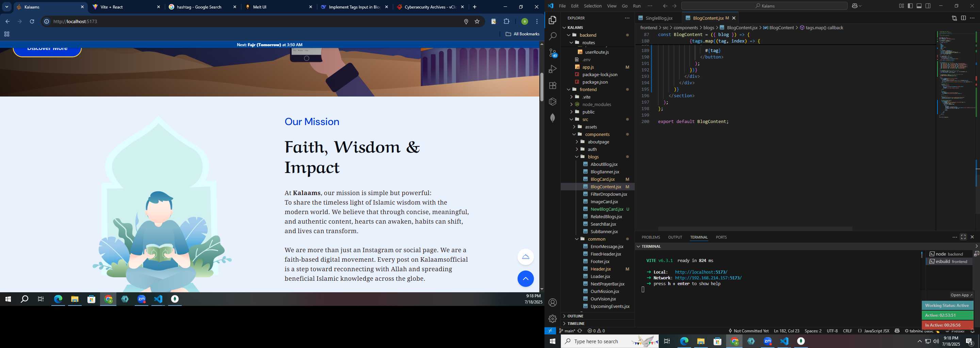
Task: Open the Search view in VS Code activity bar
Action: click(553, 36)
